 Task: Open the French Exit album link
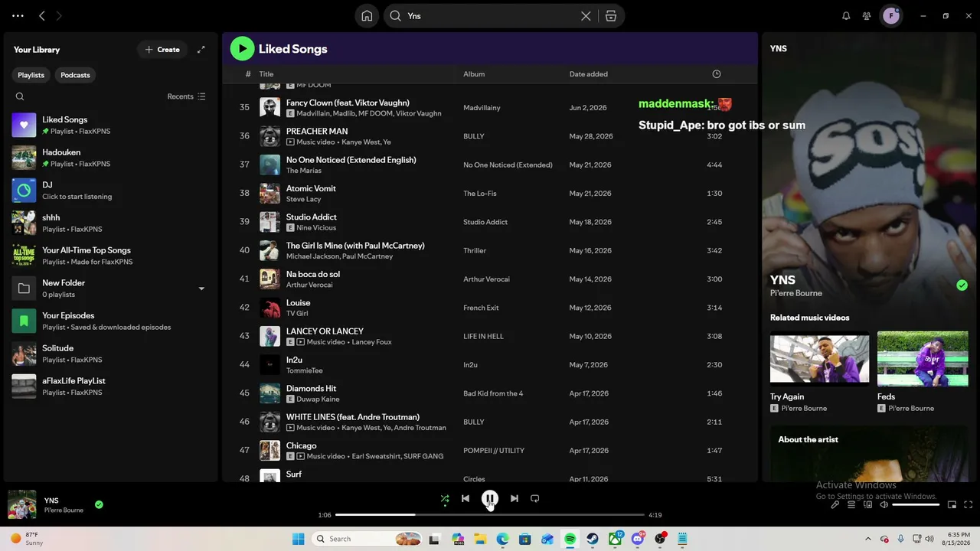481,308
